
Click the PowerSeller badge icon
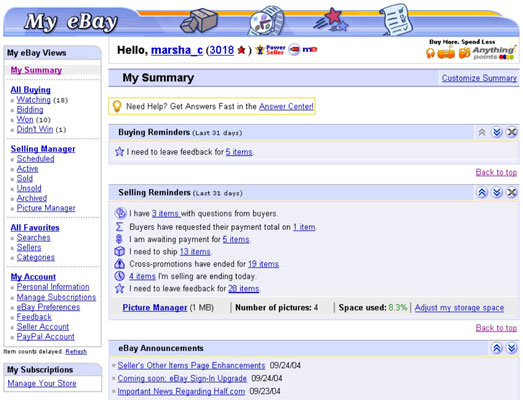point(271,50)
